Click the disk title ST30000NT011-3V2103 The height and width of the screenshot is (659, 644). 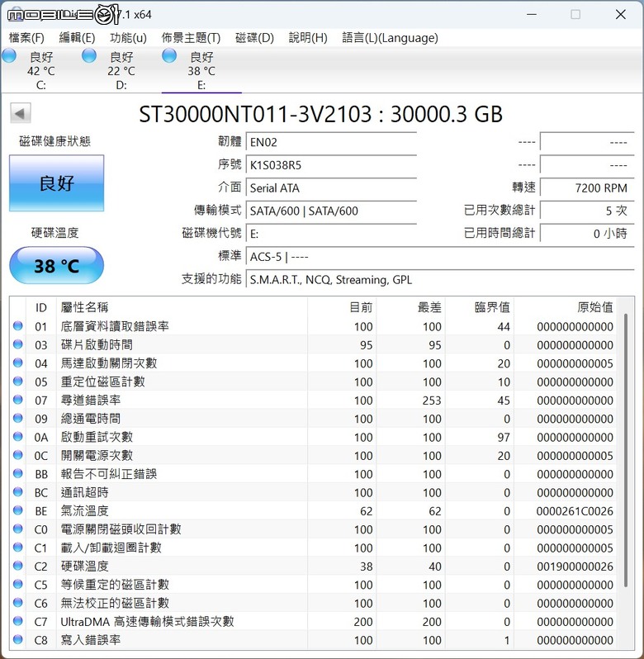point(255,114)
